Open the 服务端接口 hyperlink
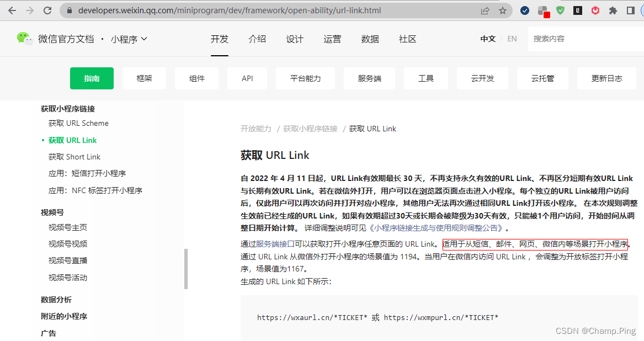 click(x=275, y=244)
